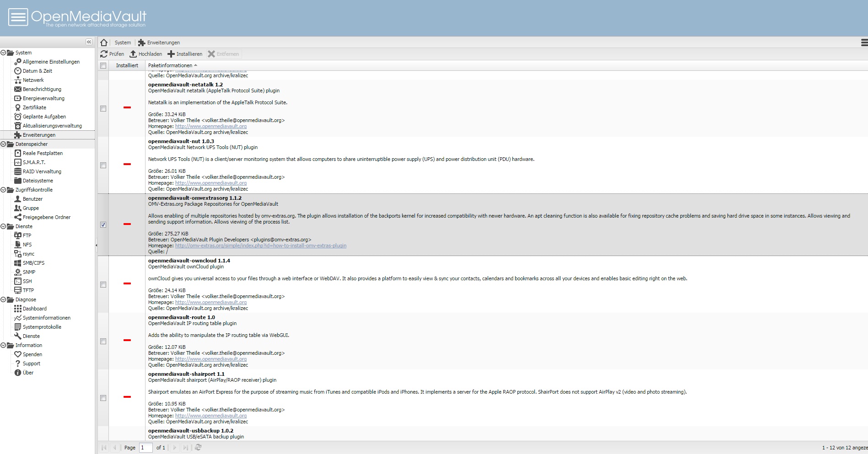868x454 pixels.
Task: Open the Support question mark icon
Action: (x=18, y=363)
